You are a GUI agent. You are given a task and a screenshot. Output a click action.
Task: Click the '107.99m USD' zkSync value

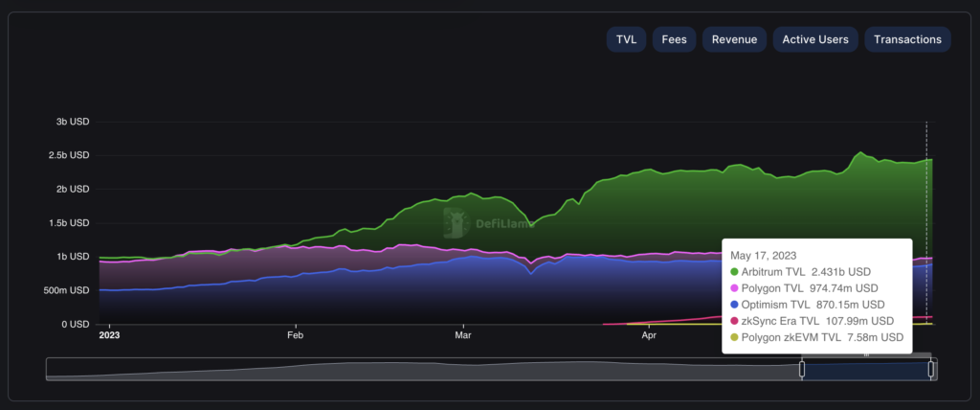click(860, 321)
